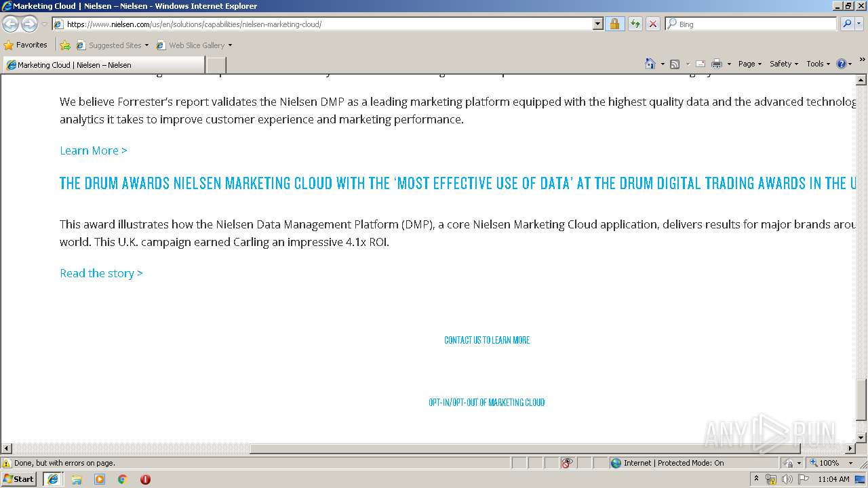868x488 pixels.
Task: Click horizontal scrollbar right arrow
Action: tap(850, 449)
